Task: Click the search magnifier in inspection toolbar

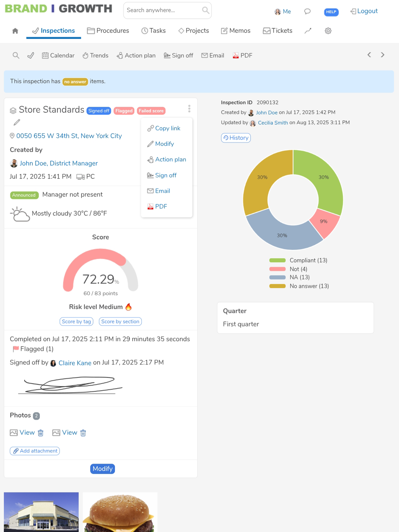Action: point(16,55)
